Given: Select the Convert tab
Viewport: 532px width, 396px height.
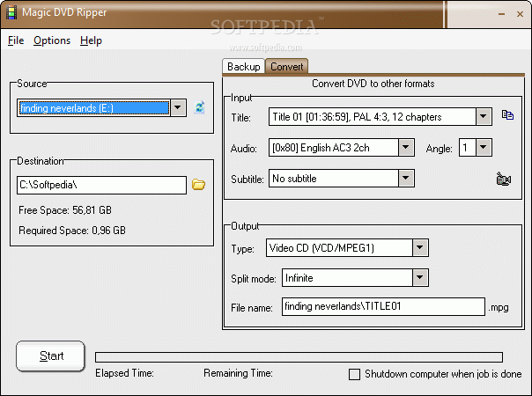Looking at the screenshot, I should point(286,67).
